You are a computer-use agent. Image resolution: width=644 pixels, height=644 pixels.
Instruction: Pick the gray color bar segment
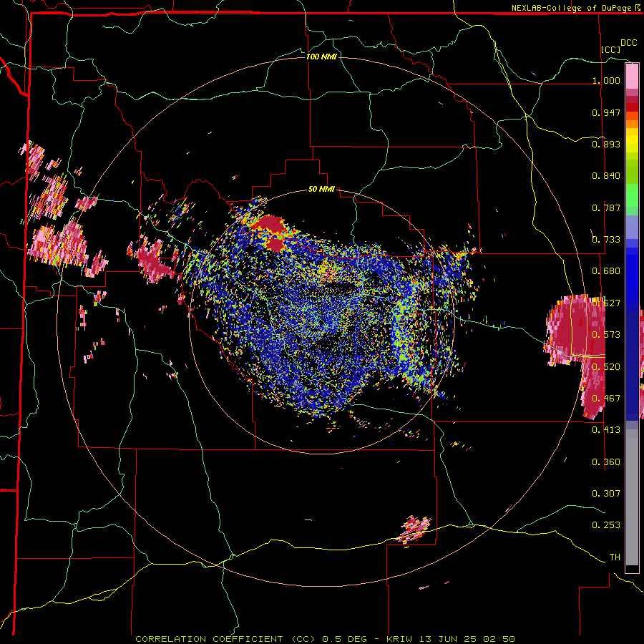tap(632, 497)
